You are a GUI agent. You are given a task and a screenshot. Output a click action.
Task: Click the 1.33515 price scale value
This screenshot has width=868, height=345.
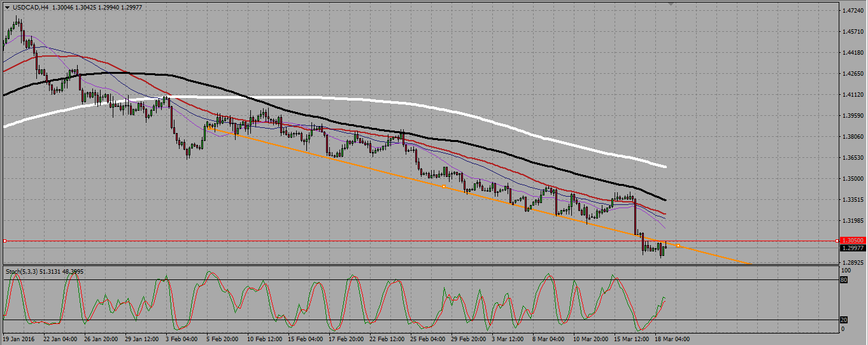pos(853,200)
